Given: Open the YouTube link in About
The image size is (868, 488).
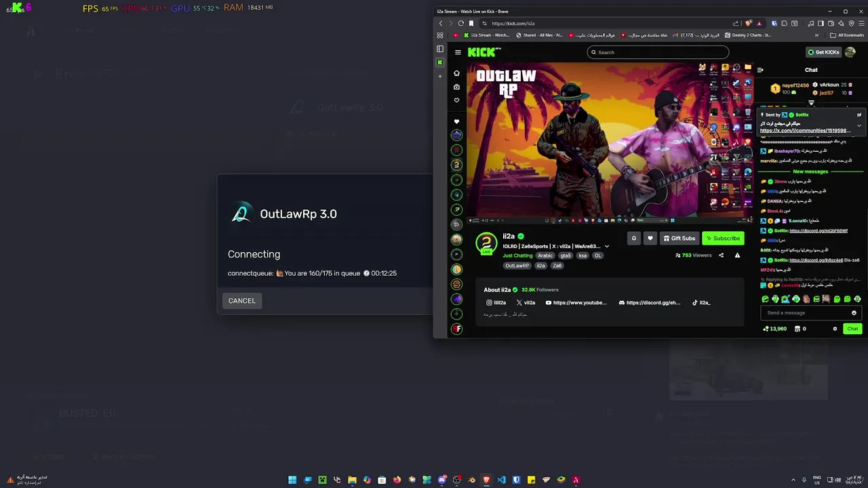Looking at the screenshot, I should pos(576,303).
